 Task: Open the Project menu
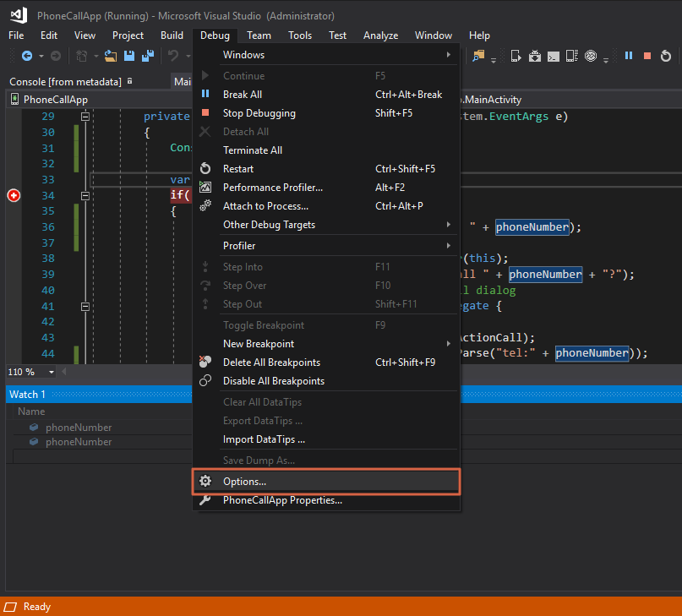tap(128, 35)
